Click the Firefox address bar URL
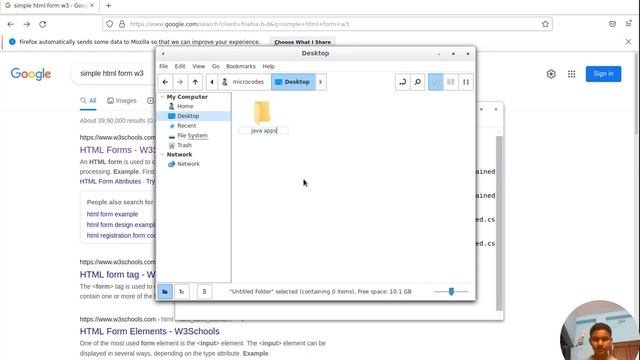640x360 pixels. coord(239,24)
